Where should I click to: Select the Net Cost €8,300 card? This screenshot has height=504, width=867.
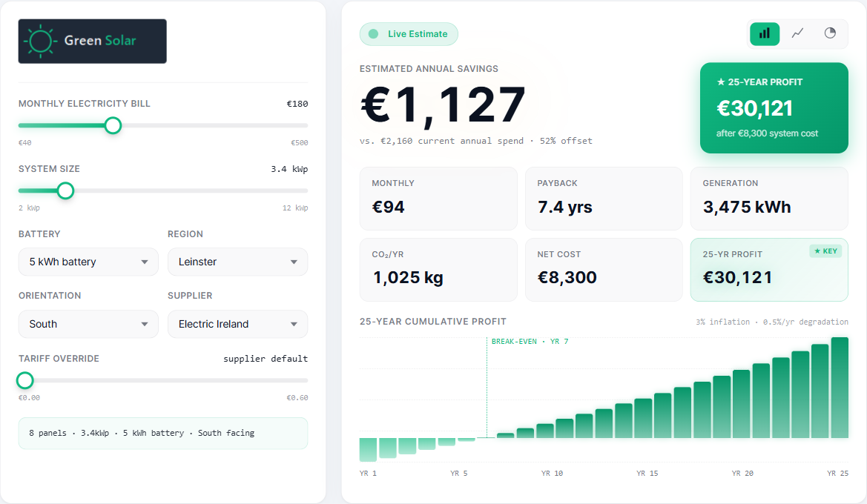pyautogui.click(x=604, y=270)
